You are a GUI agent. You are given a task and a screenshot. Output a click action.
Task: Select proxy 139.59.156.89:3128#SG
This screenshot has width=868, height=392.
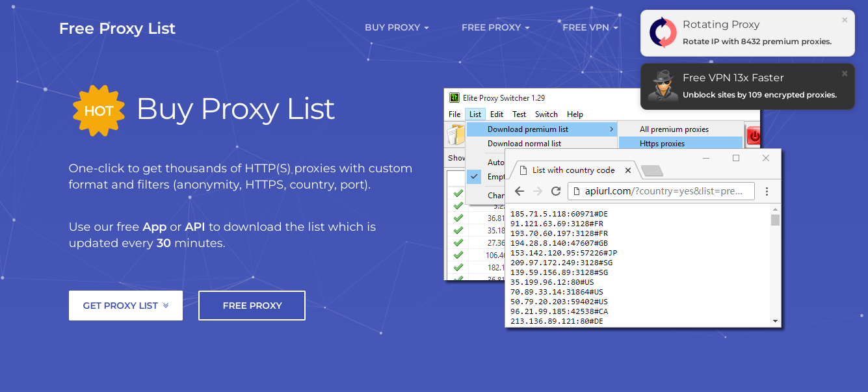(x=559, y=272)
